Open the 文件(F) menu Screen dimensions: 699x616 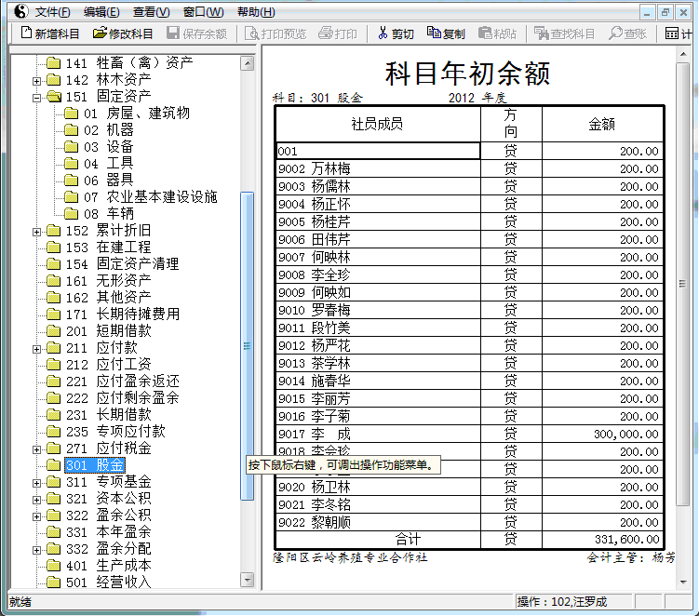53,12
